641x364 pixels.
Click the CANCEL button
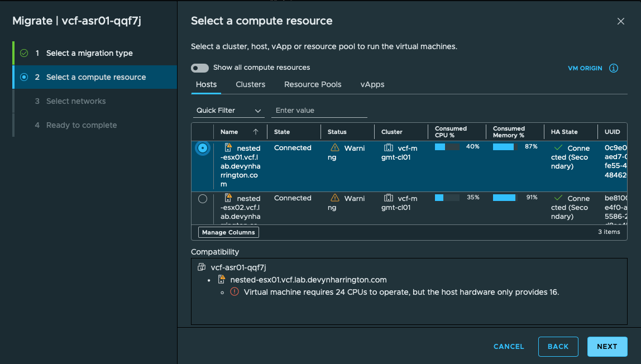pos(509,347)
